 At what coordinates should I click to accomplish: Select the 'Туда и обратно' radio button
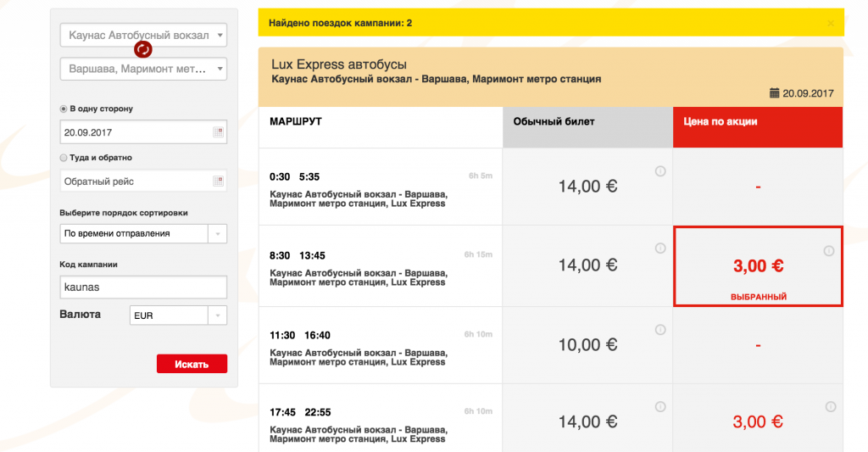tap(63, 158)
